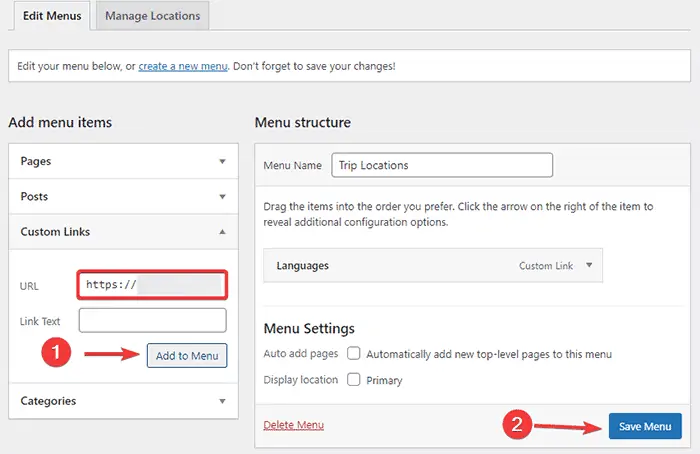Viewport: 700px width, 454px height.
Task: Click the red step 2 badge
Action: pyautogui.click(x=514, y=425)
